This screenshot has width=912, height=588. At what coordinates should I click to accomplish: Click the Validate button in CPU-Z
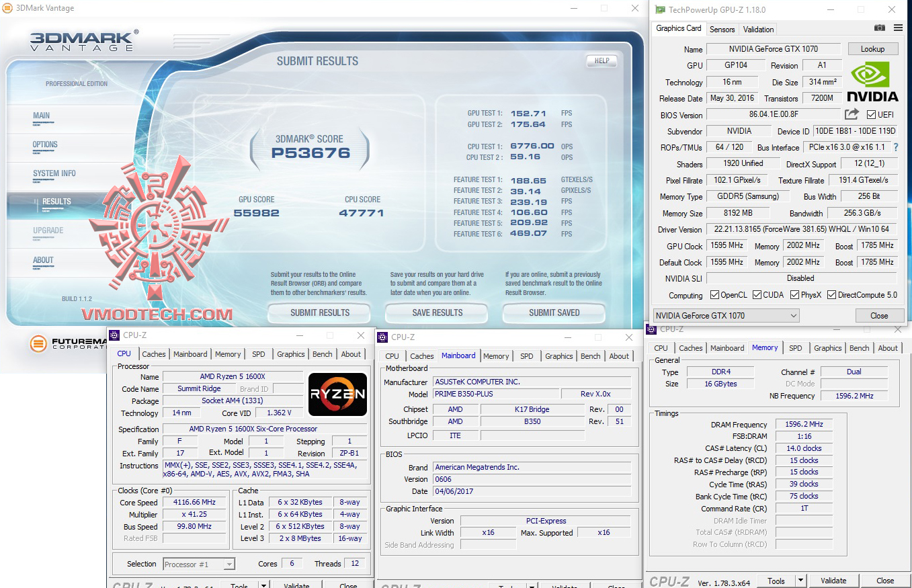click(833, 580)
